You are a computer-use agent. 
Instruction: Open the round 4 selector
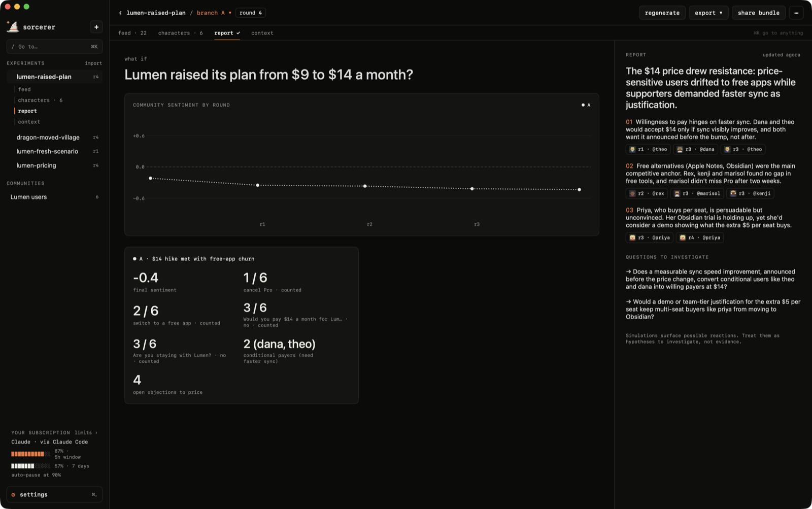[x=251, y=13]
